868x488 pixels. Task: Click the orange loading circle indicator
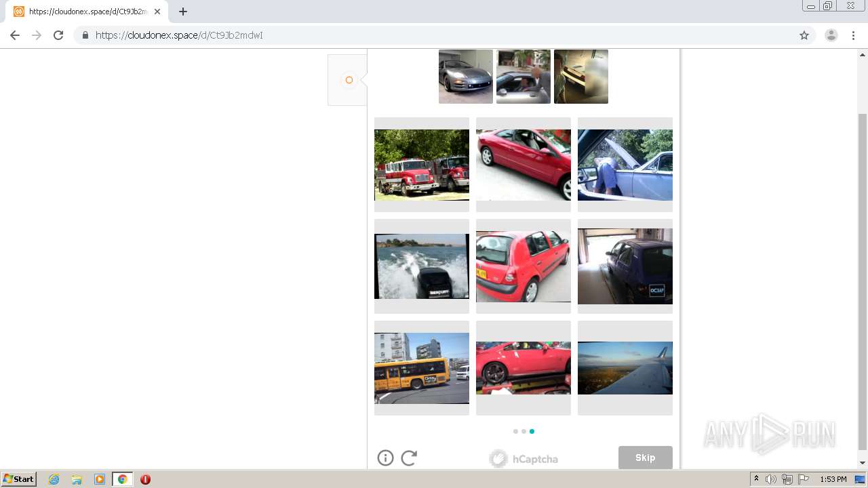tap(349, 80)
